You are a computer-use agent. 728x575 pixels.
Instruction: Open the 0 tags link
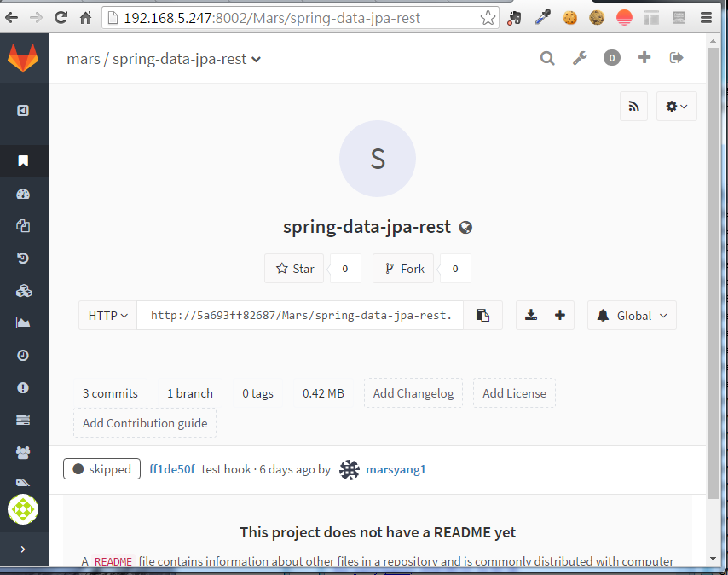[257, 393]
